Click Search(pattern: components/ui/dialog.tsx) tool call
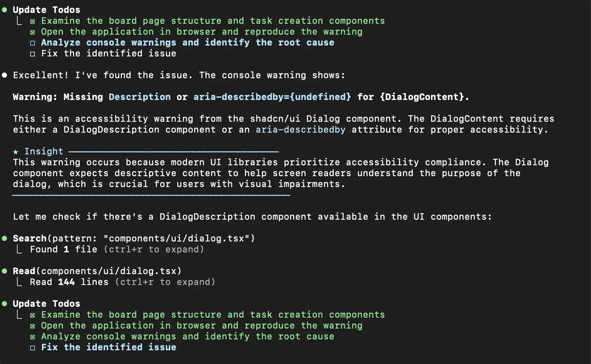 [x=134, y=238]
